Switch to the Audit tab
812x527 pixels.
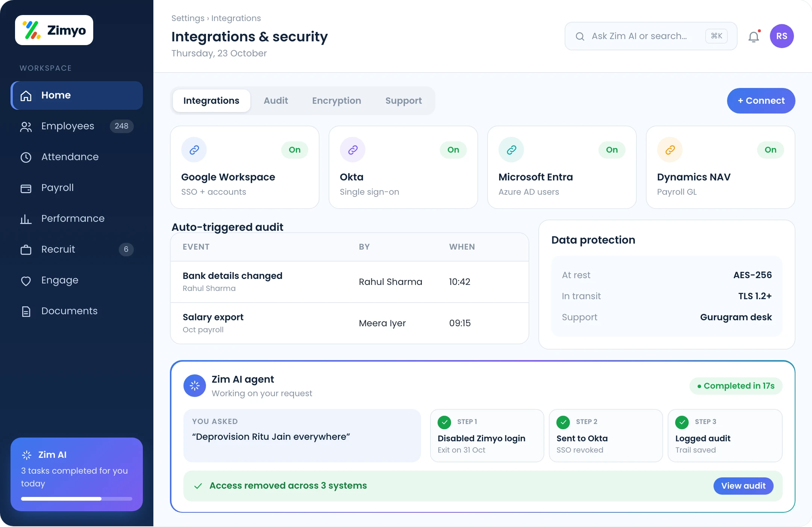276,101
